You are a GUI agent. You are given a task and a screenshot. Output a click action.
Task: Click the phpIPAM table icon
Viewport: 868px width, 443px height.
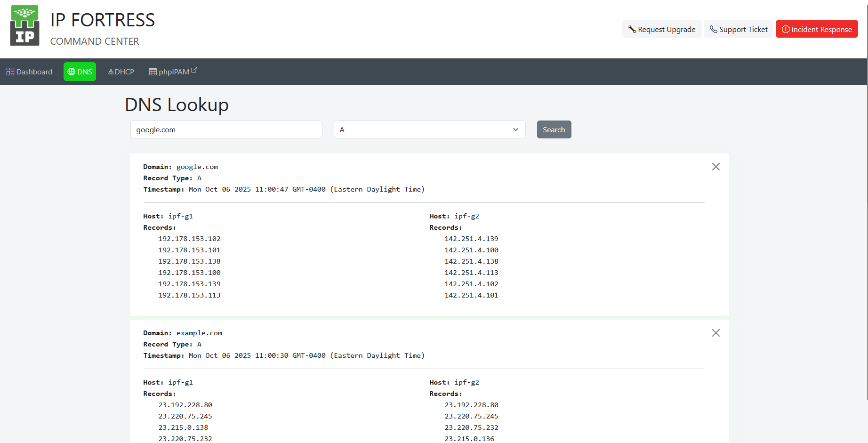point(153,72)
